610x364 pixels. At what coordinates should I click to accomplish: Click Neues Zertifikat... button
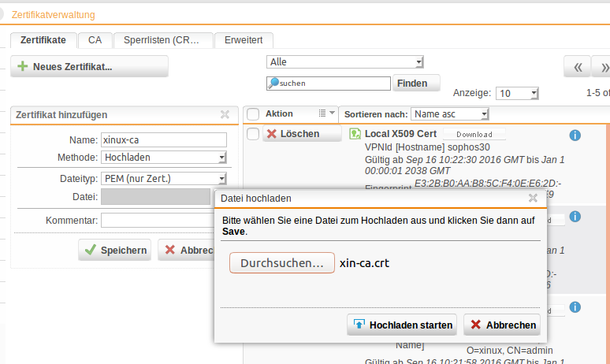click(89, 66)
